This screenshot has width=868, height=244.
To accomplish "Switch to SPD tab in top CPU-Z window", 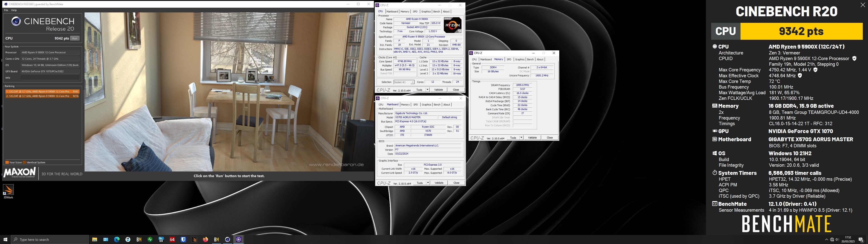I will pos(415,12).
